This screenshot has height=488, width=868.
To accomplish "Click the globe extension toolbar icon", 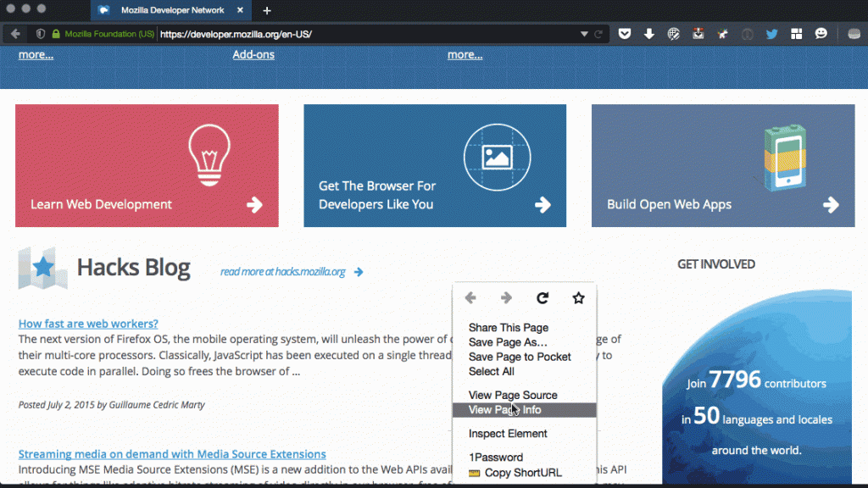I will tap(673, 34).
